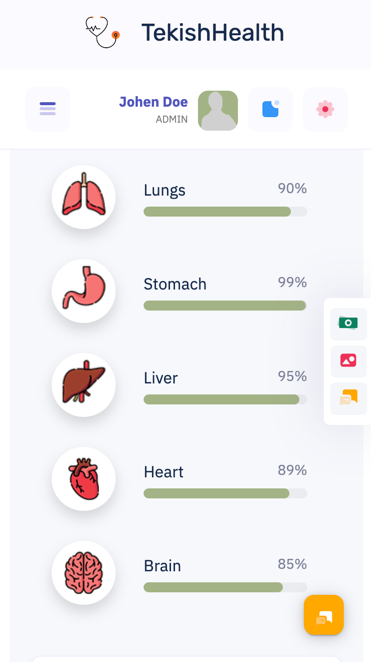Click the red image gallery icon
The image size is (371, 662).
pyautogui.click(x=349, y=361)
